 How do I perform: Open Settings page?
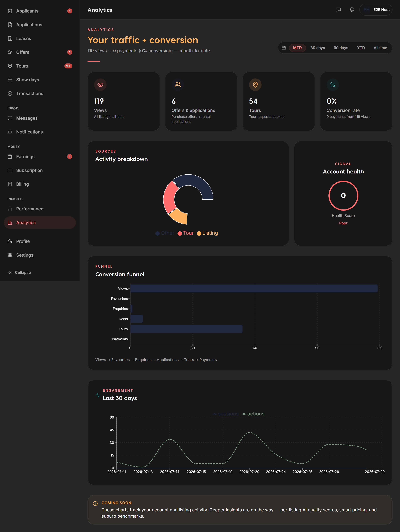[x=40, y=255]
